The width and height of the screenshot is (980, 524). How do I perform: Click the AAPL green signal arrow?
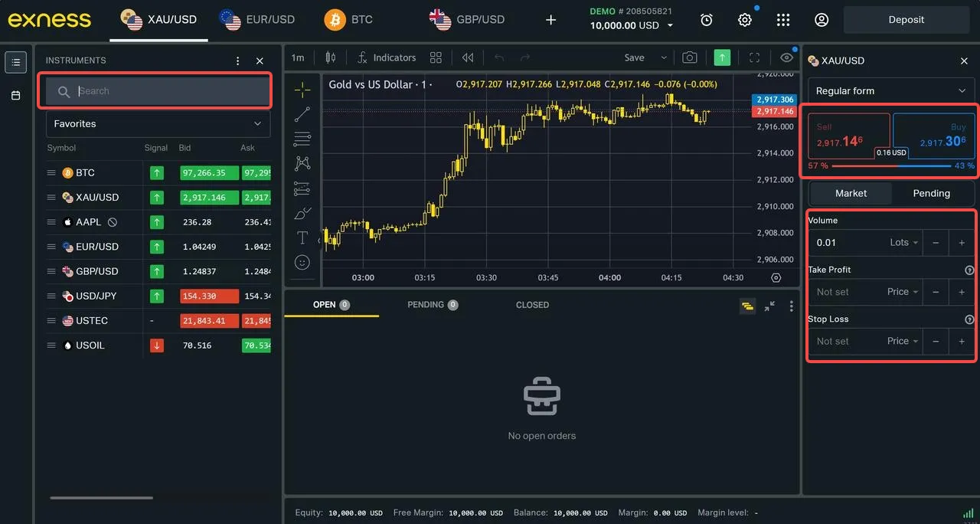coord(157,222)
